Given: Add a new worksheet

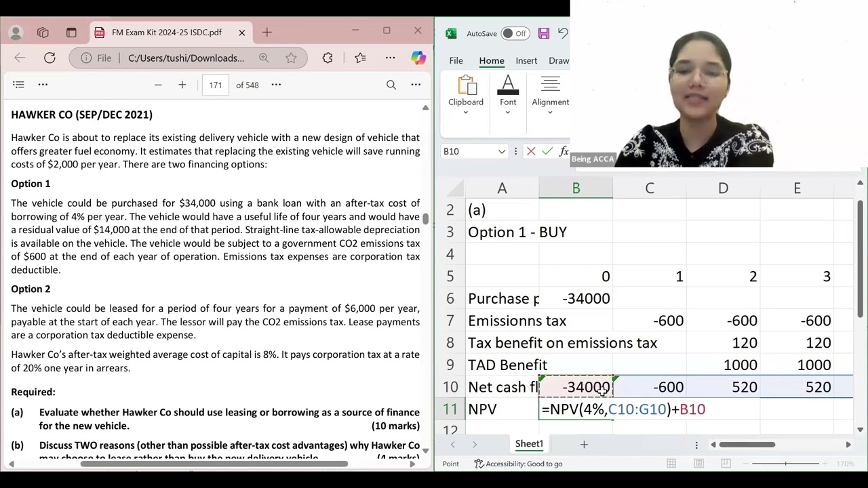Looking at the screenshot, I should [584, 445].
